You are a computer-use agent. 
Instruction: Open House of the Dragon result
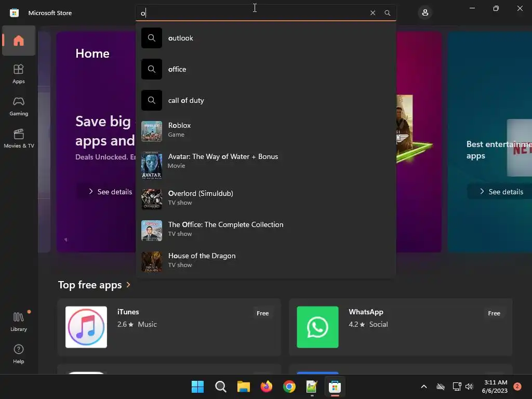(x=265, y=262)
